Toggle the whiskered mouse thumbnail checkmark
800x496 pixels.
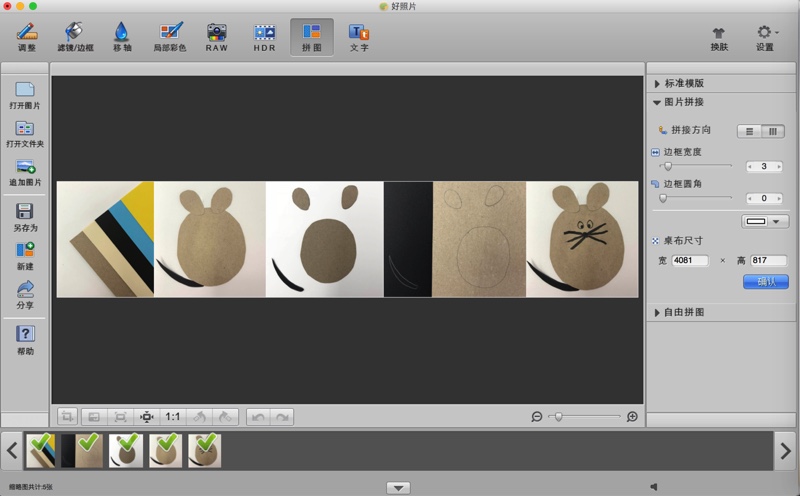(205, 451)
